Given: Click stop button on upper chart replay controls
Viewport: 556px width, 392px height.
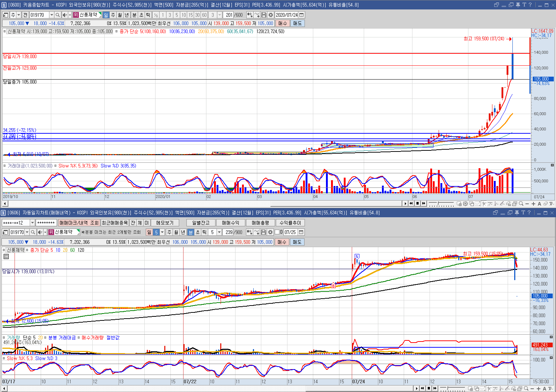Looking at the screenshot, I should click(x=418, y=203).
